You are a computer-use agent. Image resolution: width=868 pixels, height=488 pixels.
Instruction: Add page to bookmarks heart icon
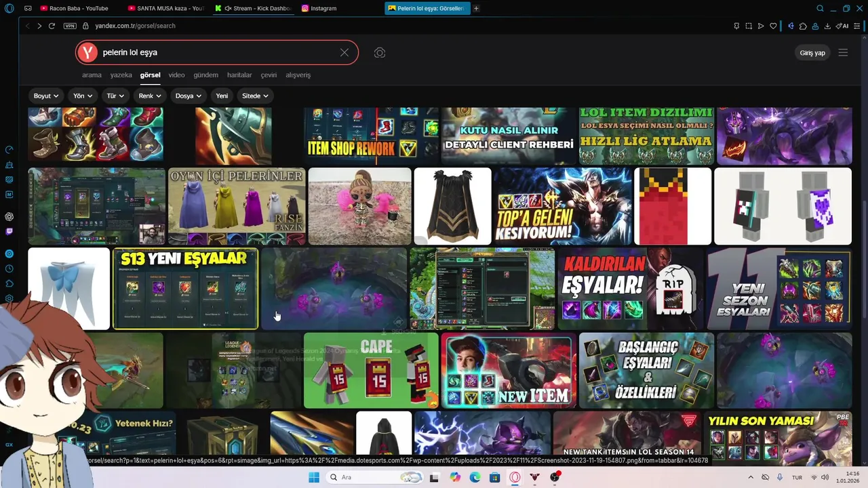click(773, 26)
